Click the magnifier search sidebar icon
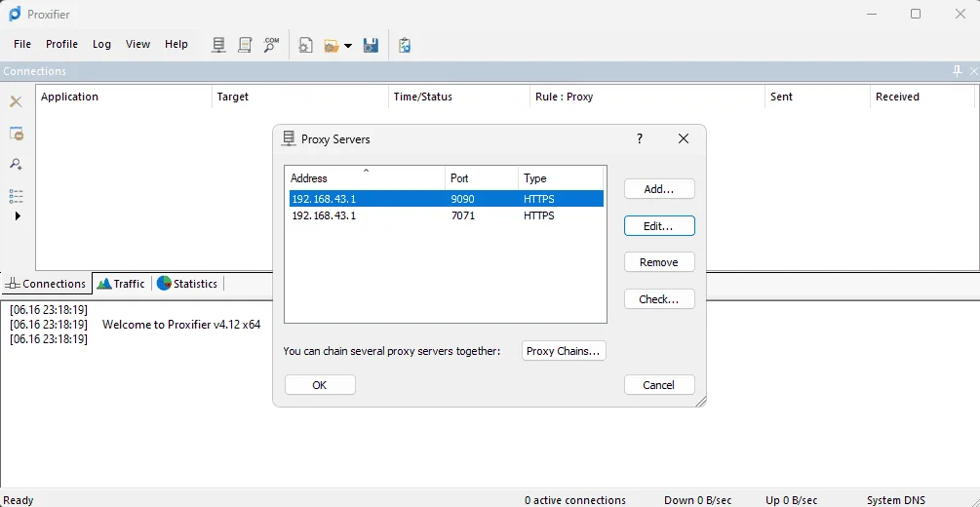 pos(17,164)
